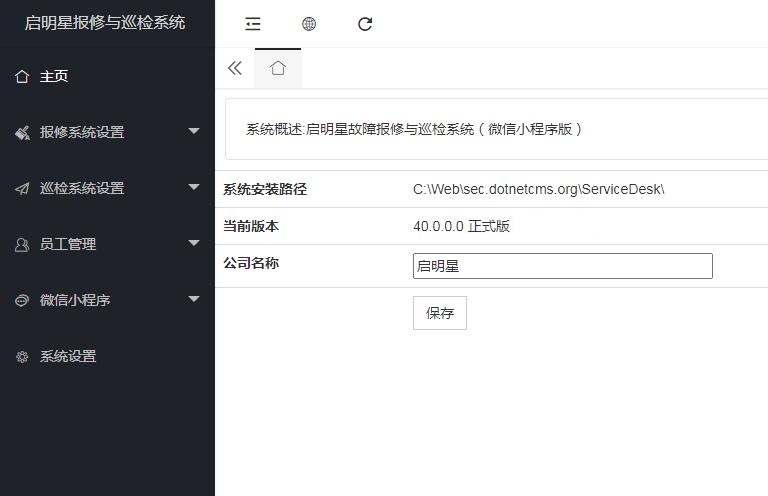The width and height of the screenshot is (768, 496).
Task: Click the 公司名称 label
Action: pos(251,263)
